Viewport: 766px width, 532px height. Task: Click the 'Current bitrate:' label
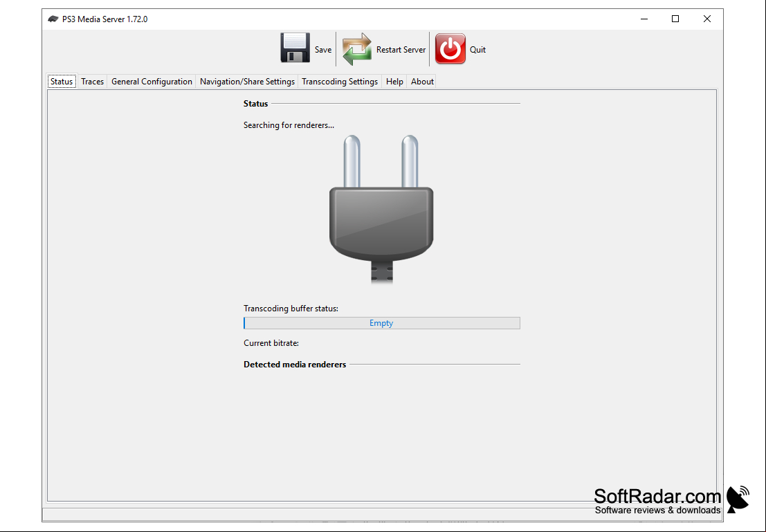coord(271,343)
